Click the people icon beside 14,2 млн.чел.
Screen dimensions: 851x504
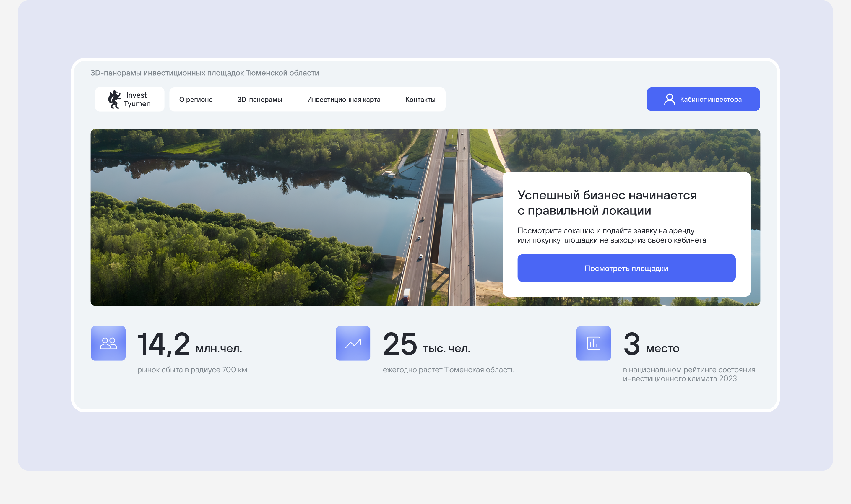[108, 343]
